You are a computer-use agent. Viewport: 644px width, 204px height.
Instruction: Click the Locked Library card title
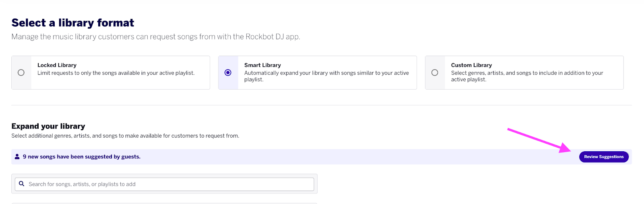tap(57, 65)
